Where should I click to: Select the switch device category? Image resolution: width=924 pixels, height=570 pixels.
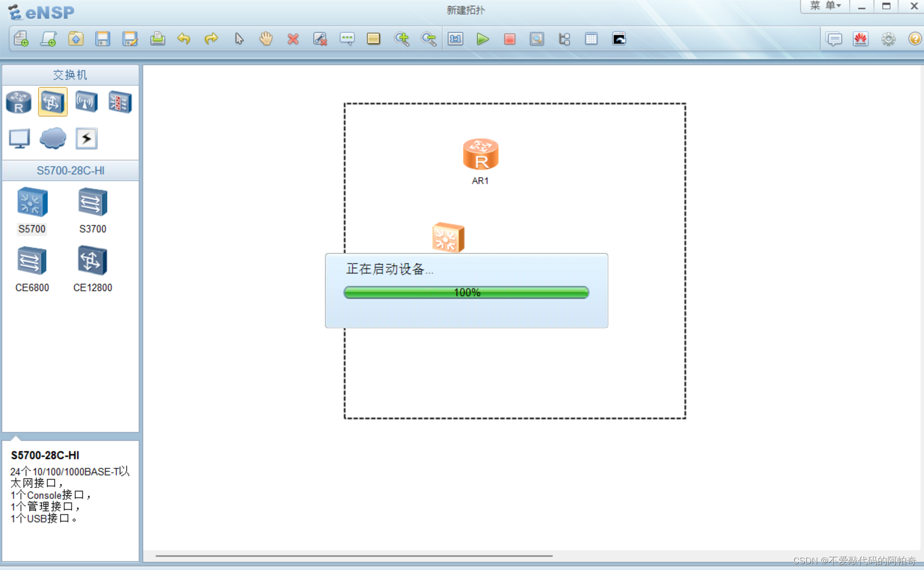pyautogui.click(x=53, y=102)
